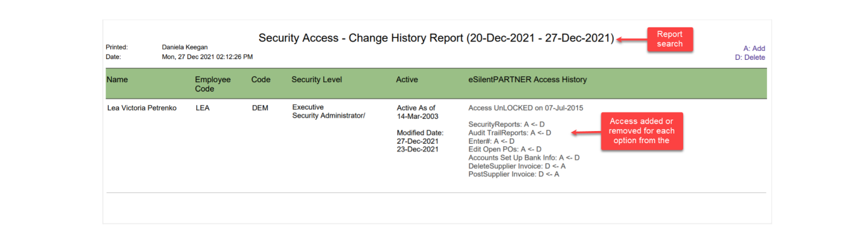
Task: Click the DEM code value
Action: (260, 108)
